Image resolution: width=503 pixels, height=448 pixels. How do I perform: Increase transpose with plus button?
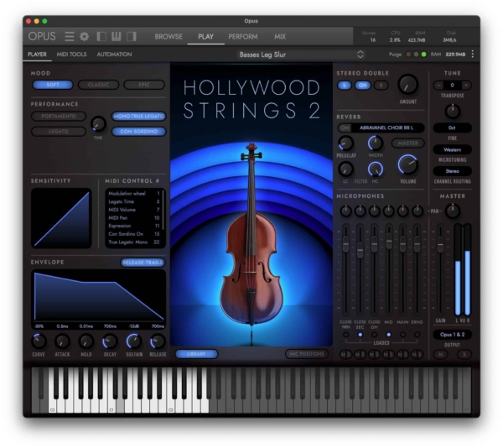coord(466,85)
